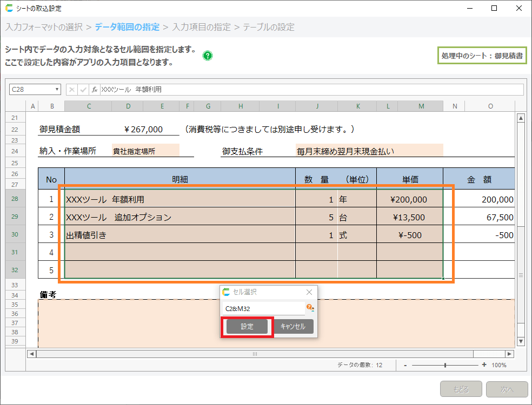532x405 pixels.
Task: Select the 入力フォーマットの選択 breadcrumb step
Action: pyautogui.click(x=44, y=27)
